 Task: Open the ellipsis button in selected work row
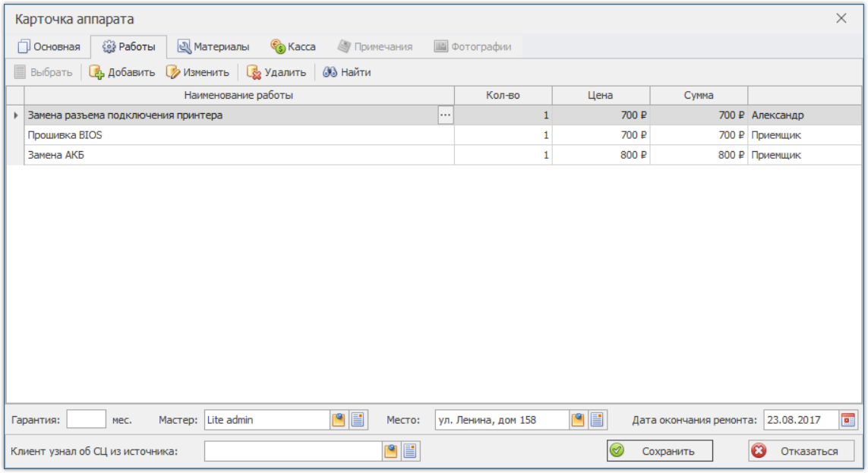(x=445, y=115)
